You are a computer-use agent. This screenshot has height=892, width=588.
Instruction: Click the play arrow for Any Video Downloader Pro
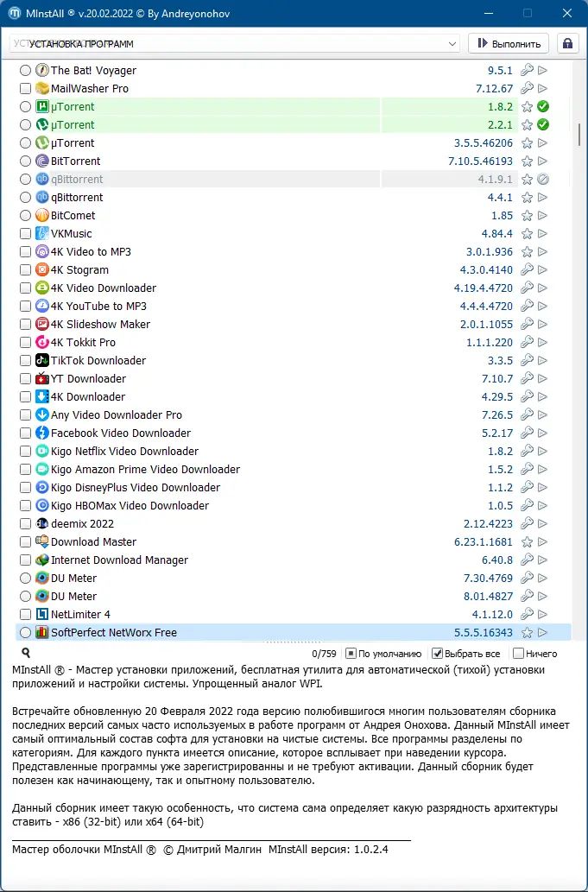(x=542, y=415)
